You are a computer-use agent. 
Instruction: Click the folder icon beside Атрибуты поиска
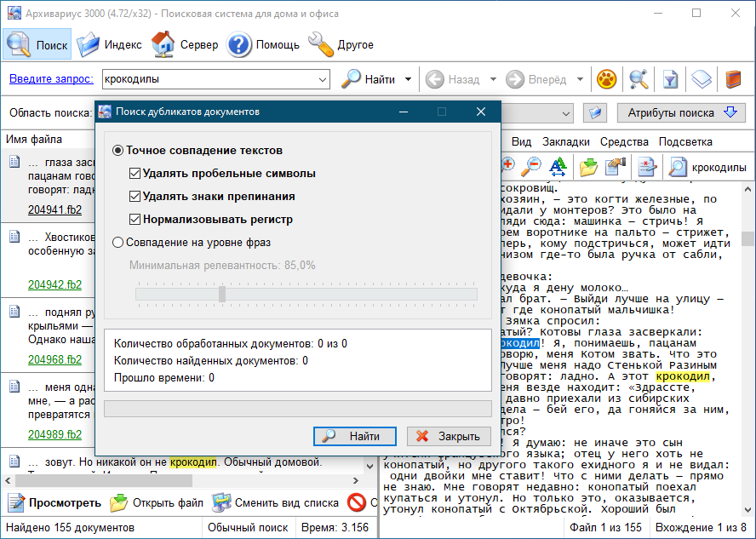(595, 113)
